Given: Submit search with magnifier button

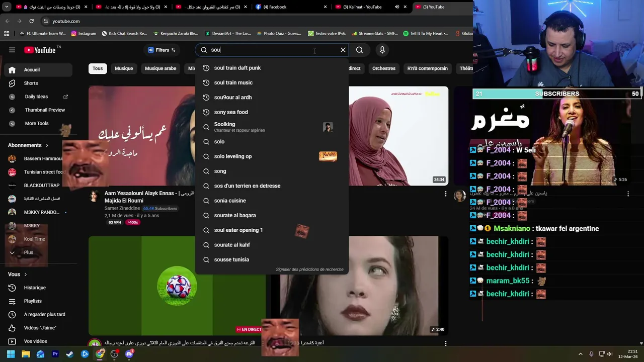Looking at the screenshot, I should pyautogui.click(x=359, y=50).
